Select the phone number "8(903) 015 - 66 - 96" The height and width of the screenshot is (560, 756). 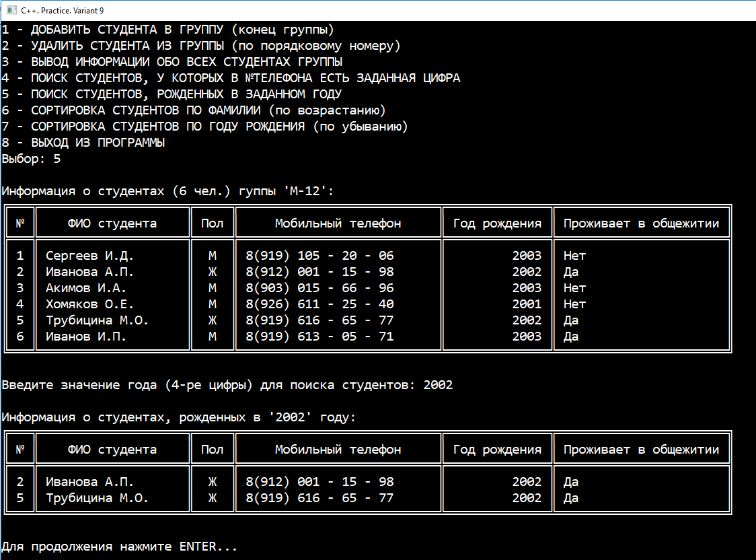tap(319, 288)
